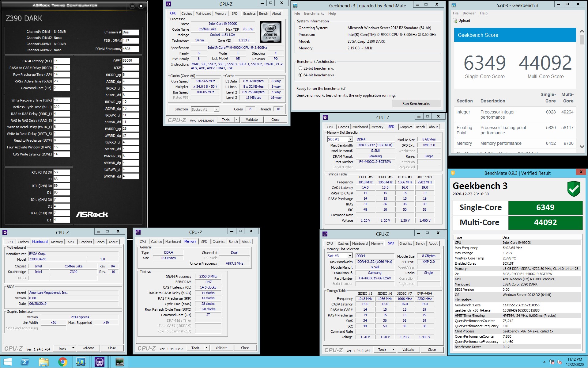This screenshot has width=588, height=368.
Task: Click the part number F4-4400C19-8GTZSW in Slot #1
Action: (375, 162)
